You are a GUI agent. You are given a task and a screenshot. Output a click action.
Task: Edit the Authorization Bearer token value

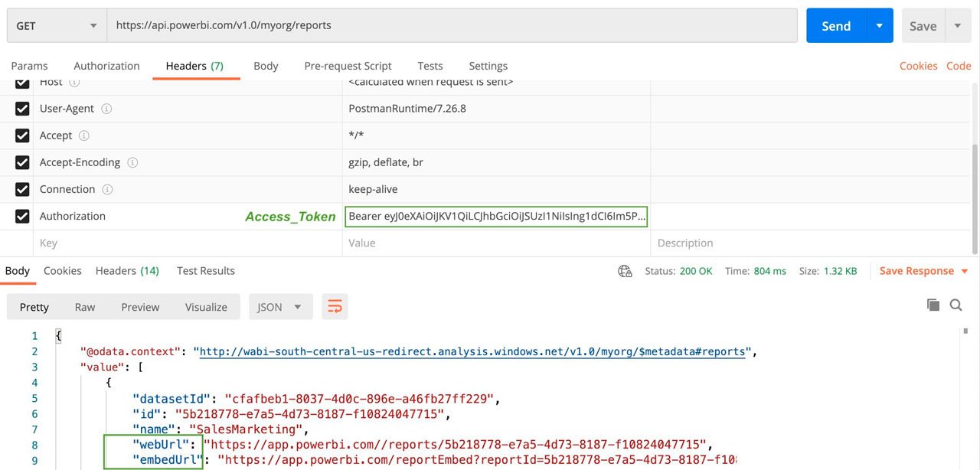(496, 216)
